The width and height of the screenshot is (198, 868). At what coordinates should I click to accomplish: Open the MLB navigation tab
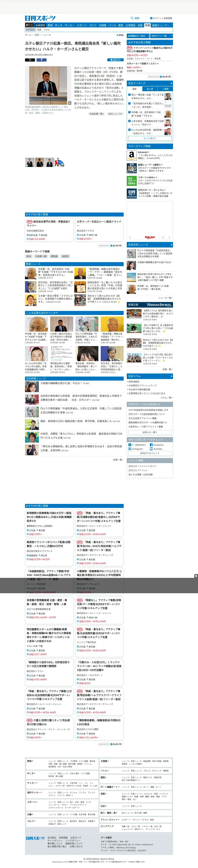coord(59,25)
